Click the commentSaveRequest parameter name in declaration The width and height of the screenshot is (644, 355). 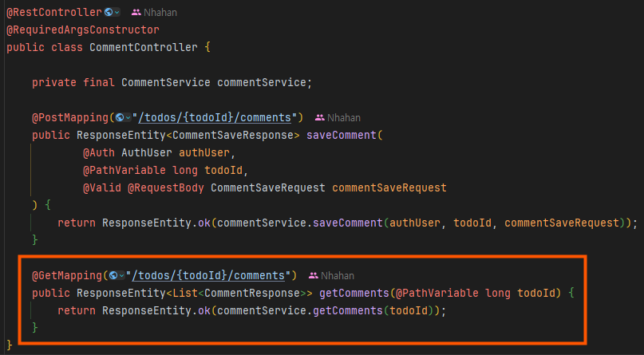click(389, 188)
